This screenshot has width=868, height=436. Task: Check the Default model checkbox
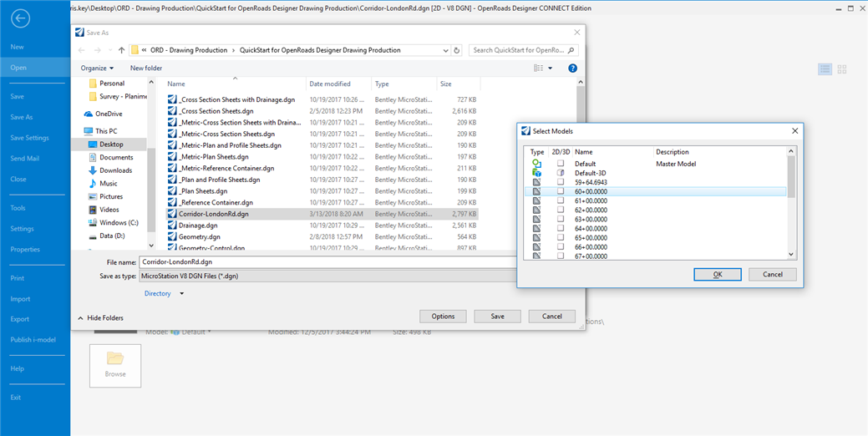tap(561, 163)
